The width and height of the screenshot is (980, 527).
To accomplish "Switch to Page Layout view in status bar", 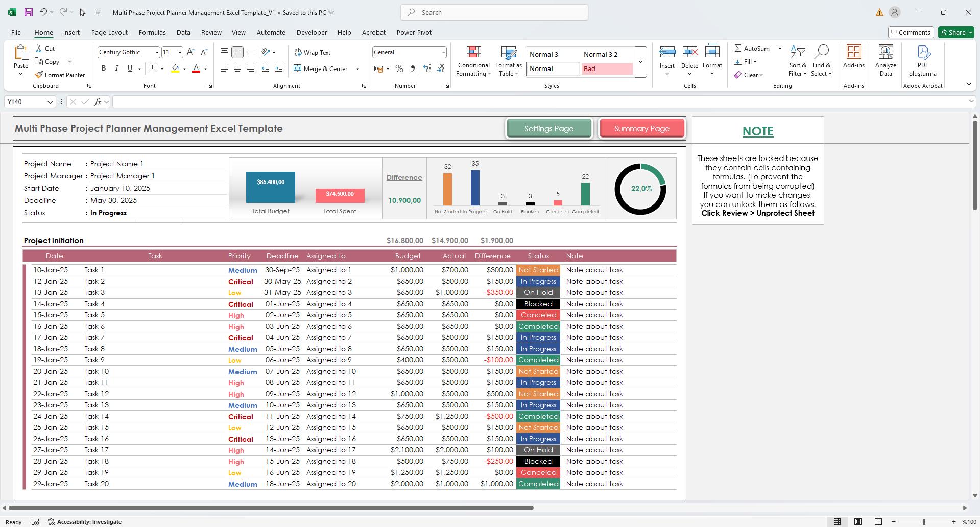I will (858, 522).
